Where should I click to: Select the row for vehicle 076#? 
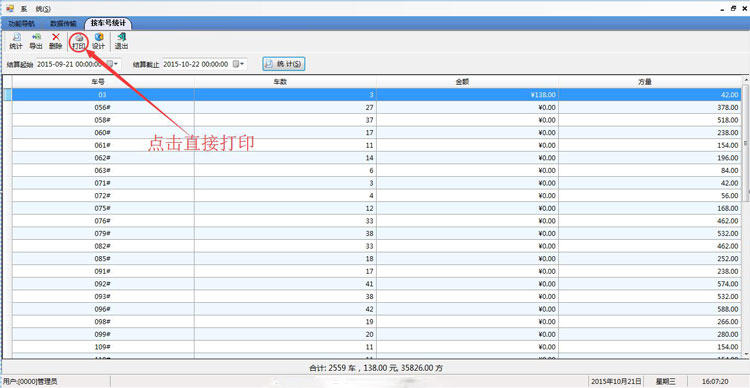[376, 221]
